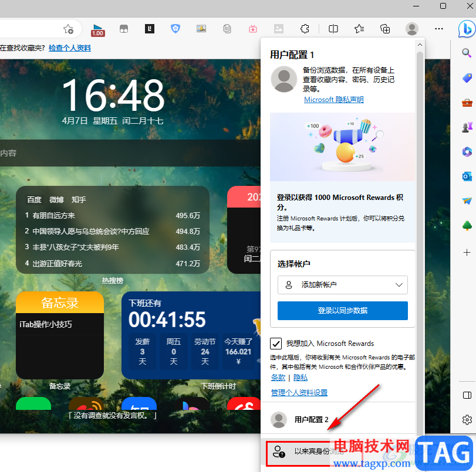Open sidebar settings gear icon
The height and width of the screenshot is (472, 476).
click(467, 420)
